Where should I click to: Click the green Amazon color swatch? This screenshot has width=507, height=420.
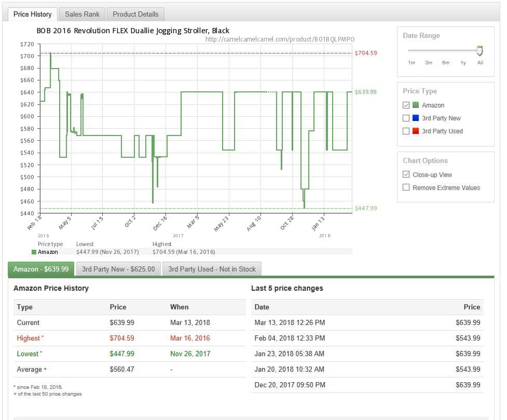(416, 105)
